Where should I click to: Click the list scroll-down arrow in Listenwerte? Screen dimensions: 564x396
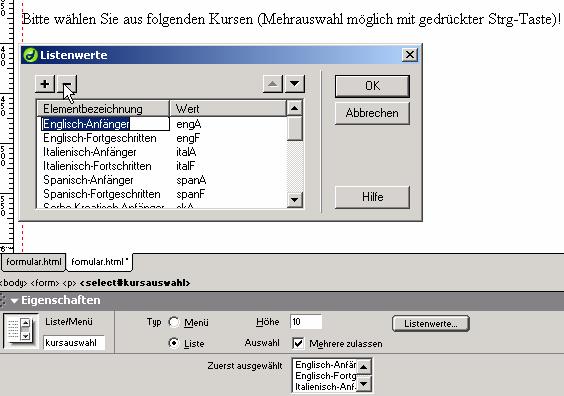click(x=295, y=199)
